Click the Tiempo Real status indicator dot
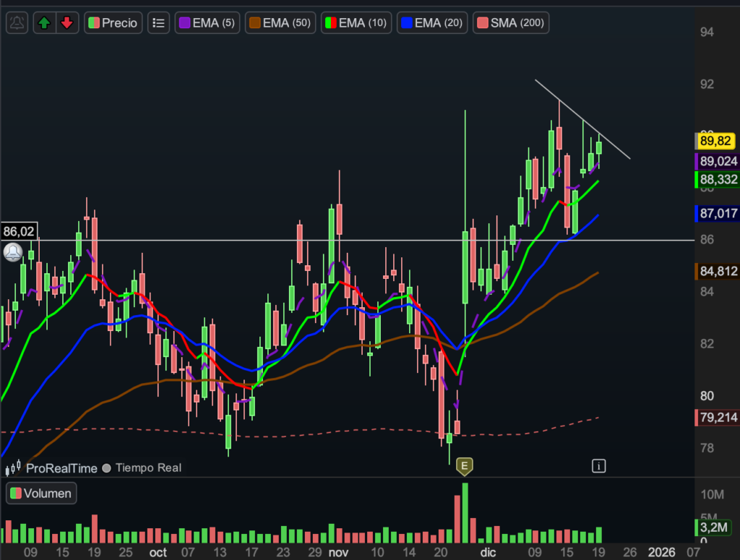This screenshot has width=740, height=560. [x=106, y=468]
